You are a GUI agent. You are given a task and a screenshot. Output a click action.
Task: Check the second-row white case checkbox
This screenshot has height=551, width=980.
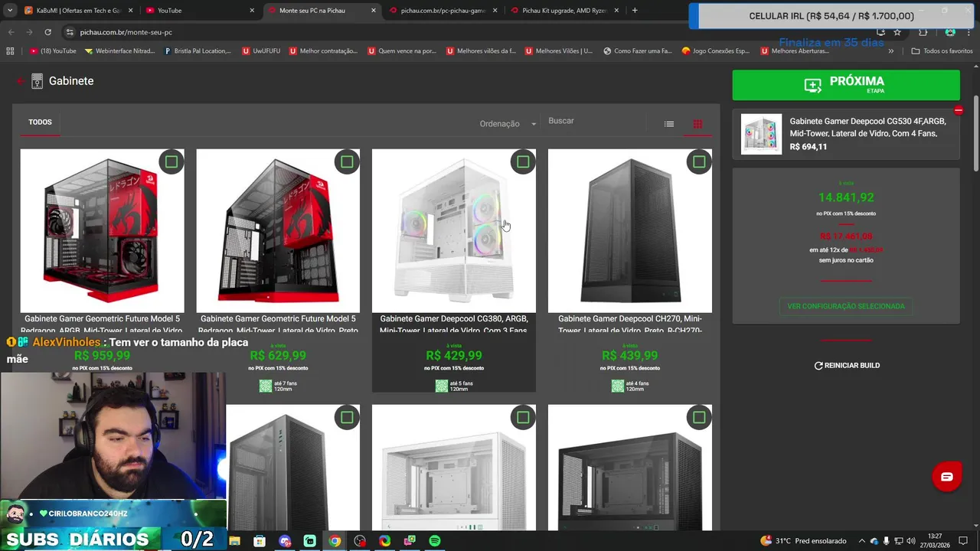pos(523,417)
